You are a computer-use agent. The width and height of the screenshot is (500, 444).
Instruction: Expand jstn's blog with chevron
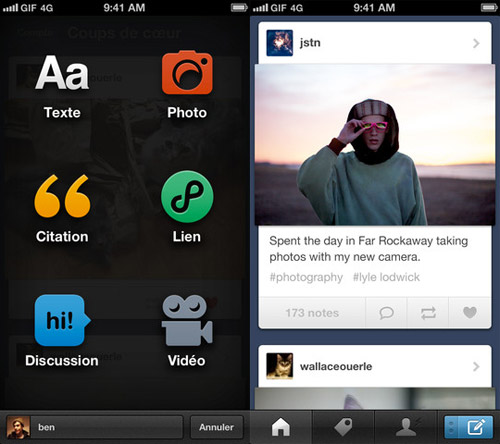point(476,43)
